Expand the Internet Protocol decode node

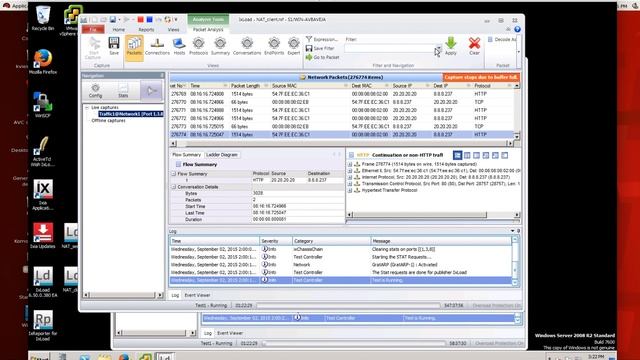(350, 177)
